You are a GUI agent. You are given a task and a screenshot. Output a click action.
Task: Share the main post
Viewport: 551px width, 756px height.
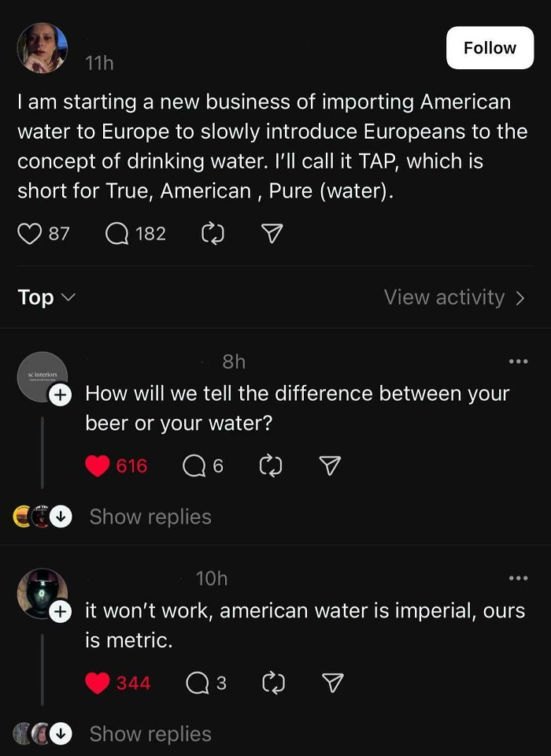(x=271, y=233)
